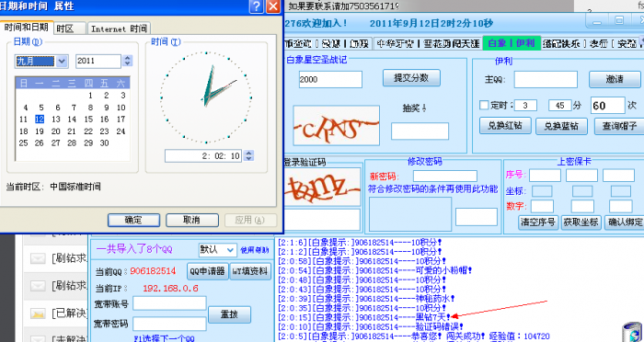The width and height of the screenshot is (644, 342).
Task: Increase the year with spinner arrows
Action: [x=127, y=58]
